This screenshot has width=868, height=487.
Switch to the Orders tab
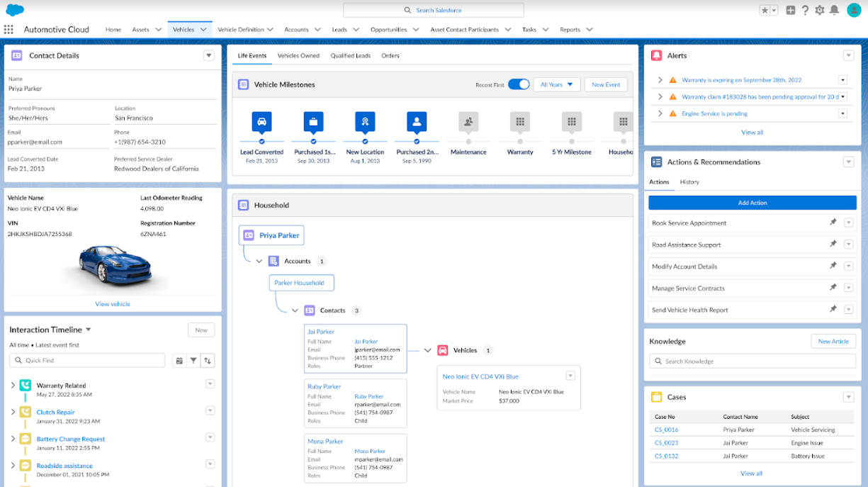click(390, 55)
